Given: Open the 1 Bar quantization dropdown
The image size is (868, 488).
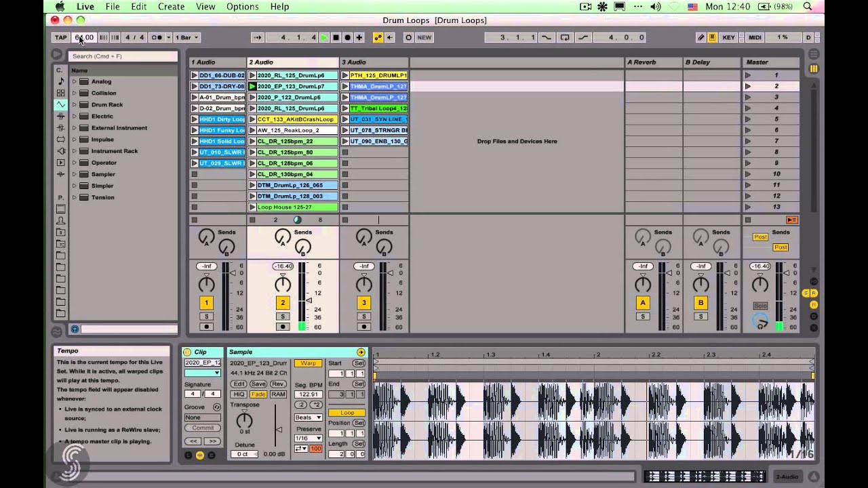Looking at the screenshot, I should point(186,37).
